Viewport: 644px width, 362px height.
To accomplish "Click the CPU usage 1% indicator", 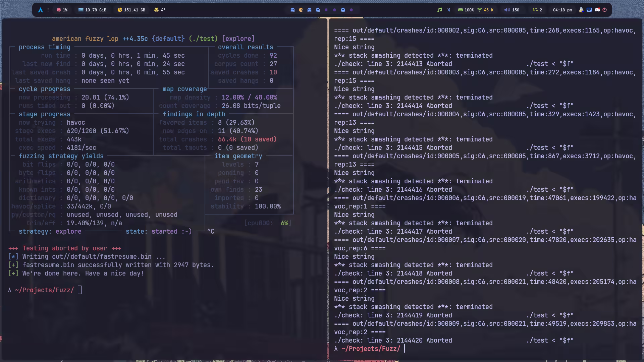I will pyautogui.click(x=62, y=10).
